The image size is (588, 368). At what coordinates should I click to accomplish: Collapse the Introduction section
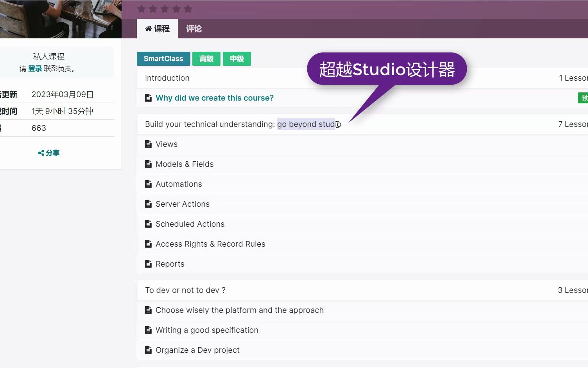tap(167, 78)
